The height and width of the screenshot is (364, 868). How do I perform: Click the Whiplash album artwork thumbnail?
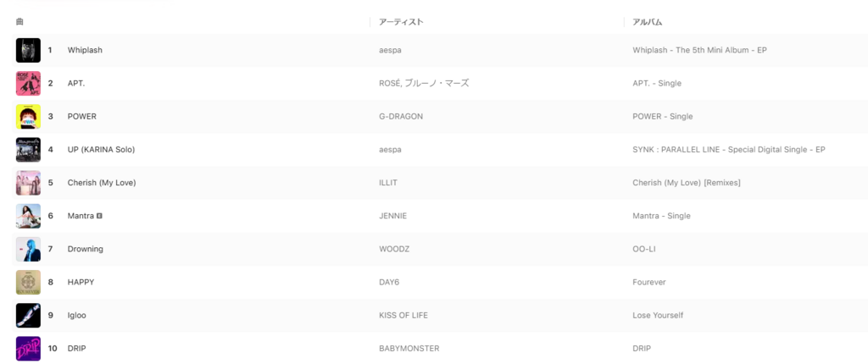28,50
